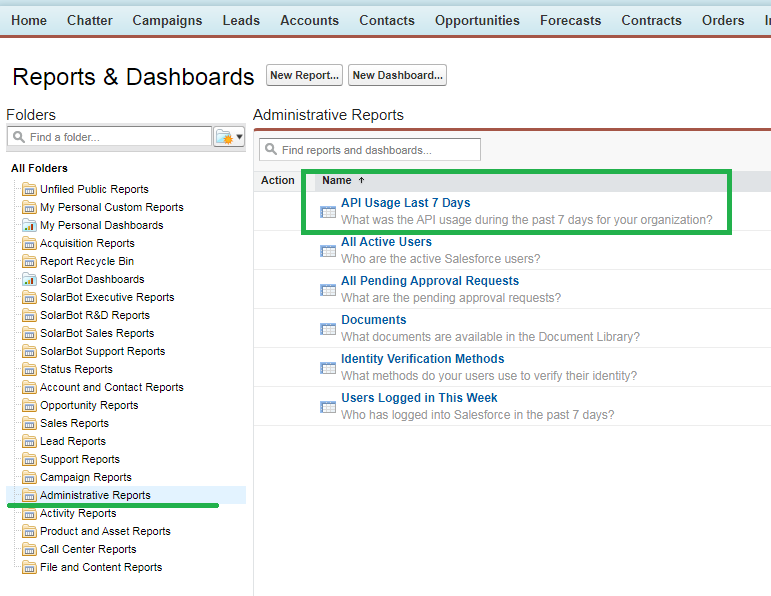The width and height of the screenshot is (771, 596).
Task: Click the Support Reports folder icon
Action: click(30, 459)
